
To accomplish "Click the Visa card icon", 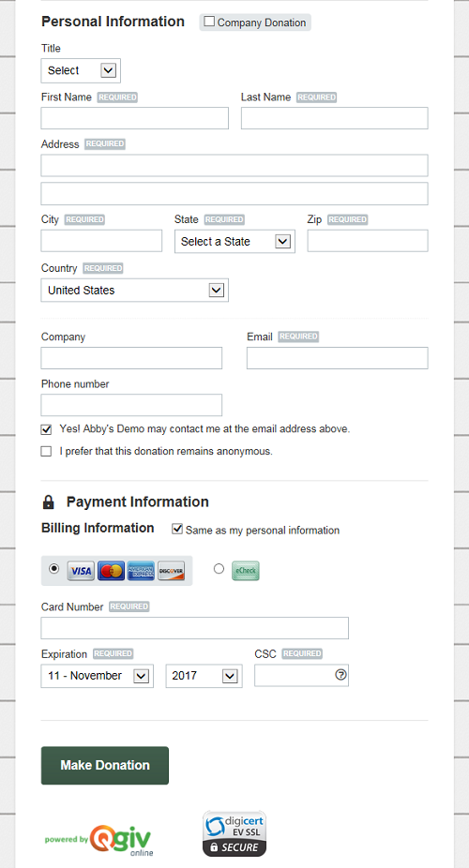I will [x=81, y=571].
